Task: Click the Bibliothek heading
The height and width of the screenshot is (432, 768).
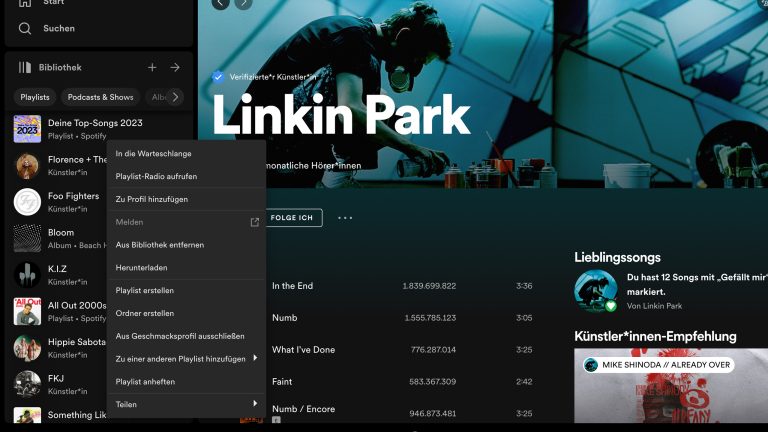Action: (x=60, y=68)
